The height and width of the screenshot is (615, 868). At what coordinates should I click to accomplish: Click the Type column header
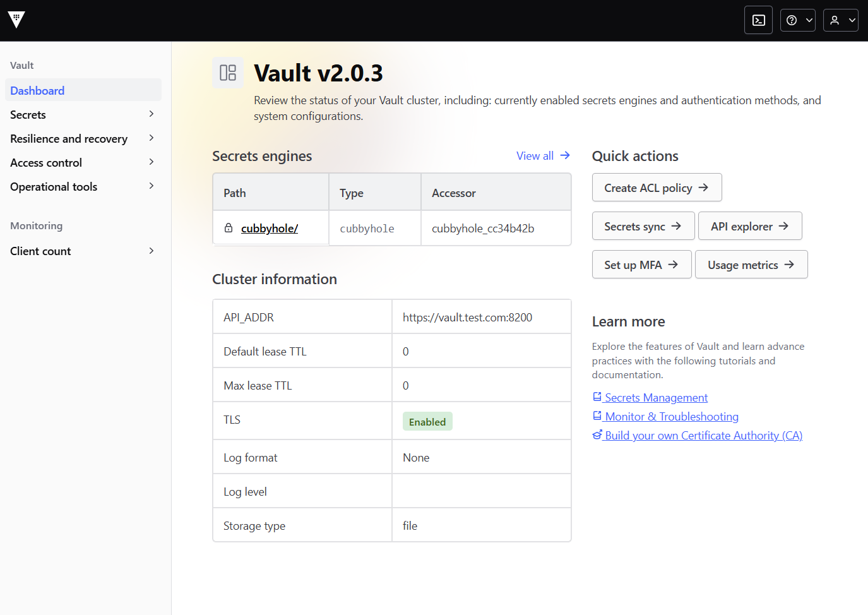point(375,192)
